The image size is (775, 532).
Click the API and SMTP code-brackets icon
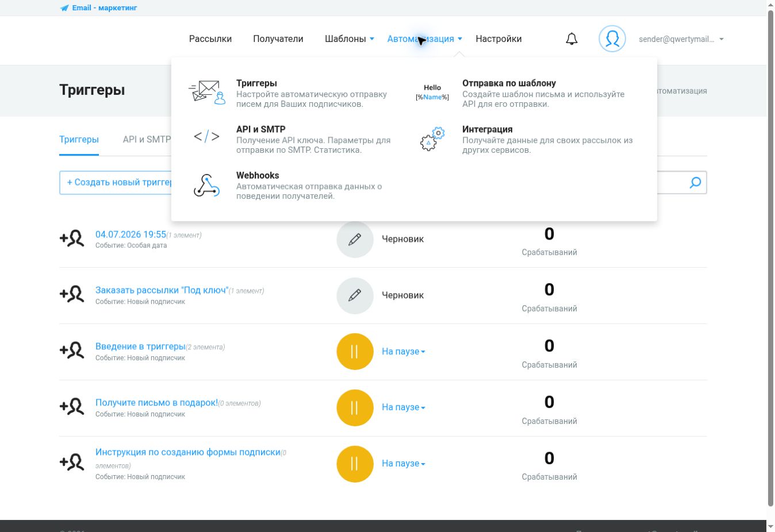[206, 137]
